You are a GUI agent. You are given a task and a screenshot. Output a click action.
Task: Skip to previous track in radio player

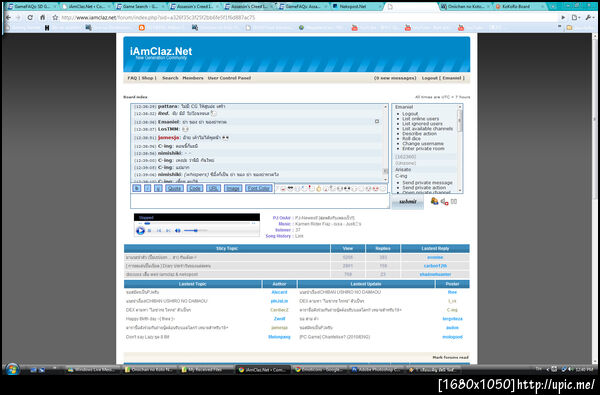tap(159, 230)
